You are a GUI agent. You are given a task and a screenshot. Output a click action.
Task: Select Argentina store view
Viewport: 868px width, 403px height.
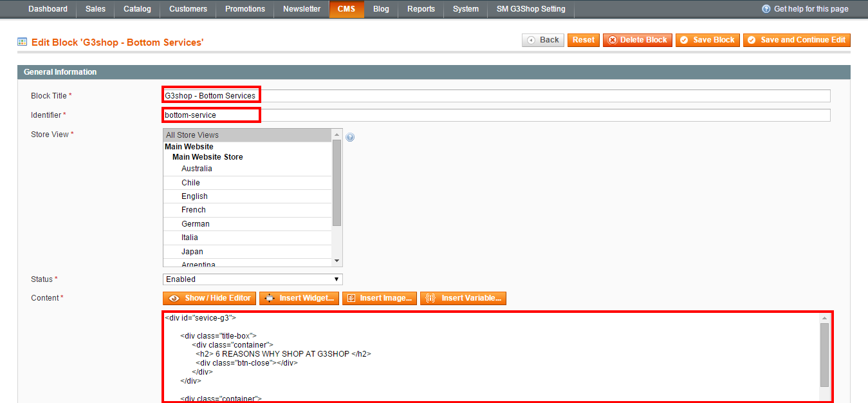247,264
